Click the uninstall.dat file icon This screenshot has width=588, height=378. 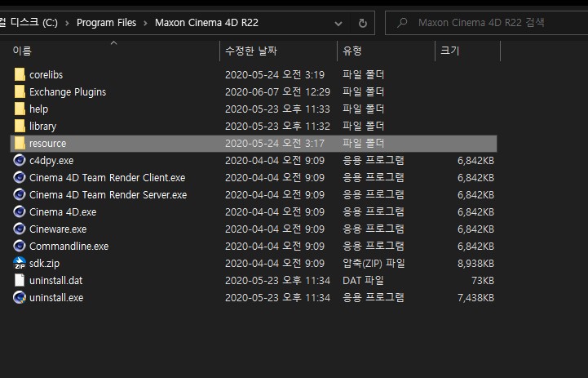coord(20,280)
